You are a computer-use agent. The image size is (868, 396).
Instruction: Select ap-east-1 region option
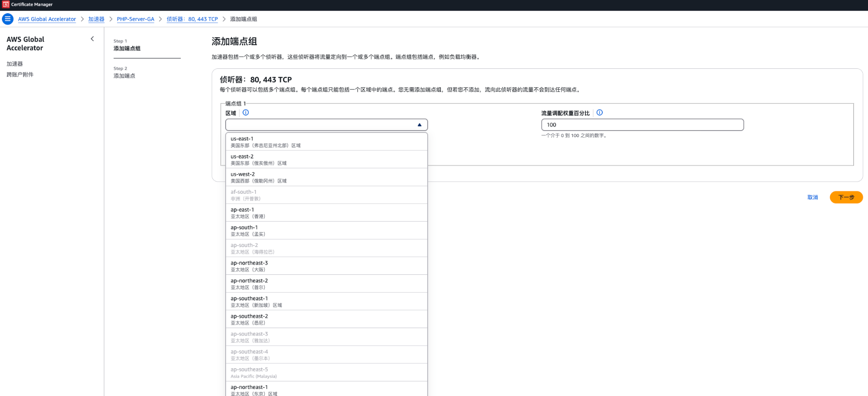327,213
